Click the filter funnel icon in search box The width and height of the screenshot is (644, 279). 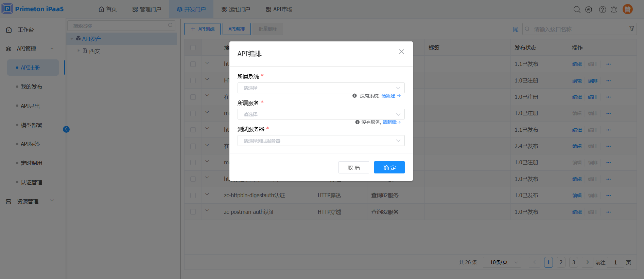[631, 29]
